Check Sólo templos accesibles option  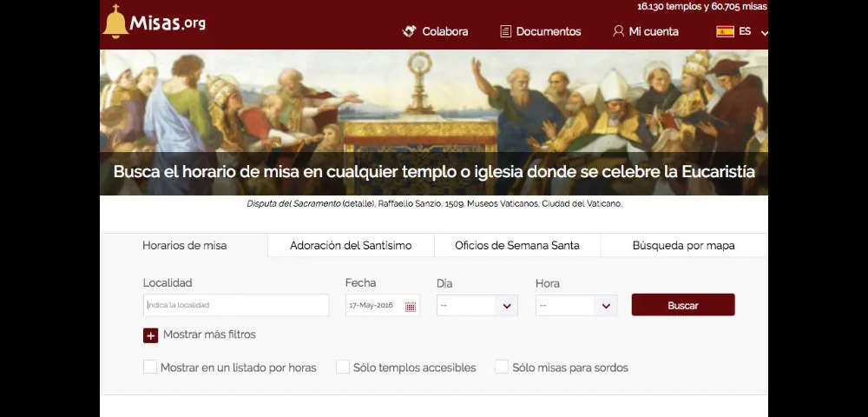coord(343,367)
